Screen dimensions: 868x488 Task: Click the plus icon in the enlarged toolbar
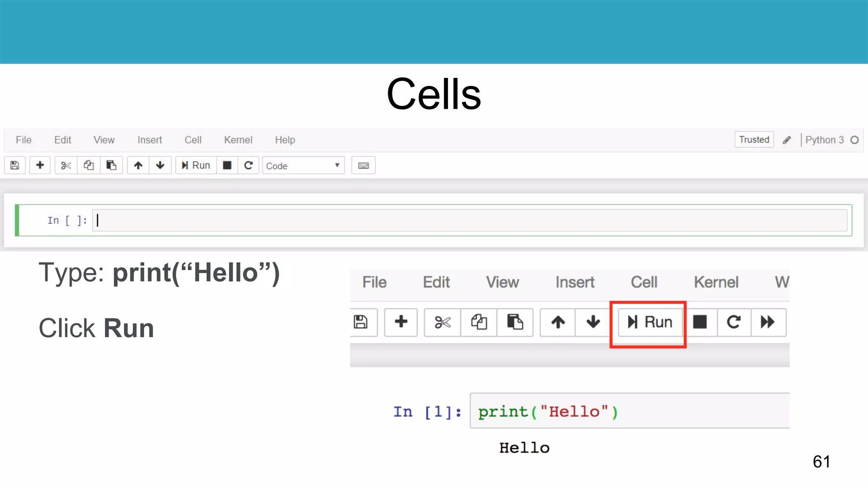(401, 322)
